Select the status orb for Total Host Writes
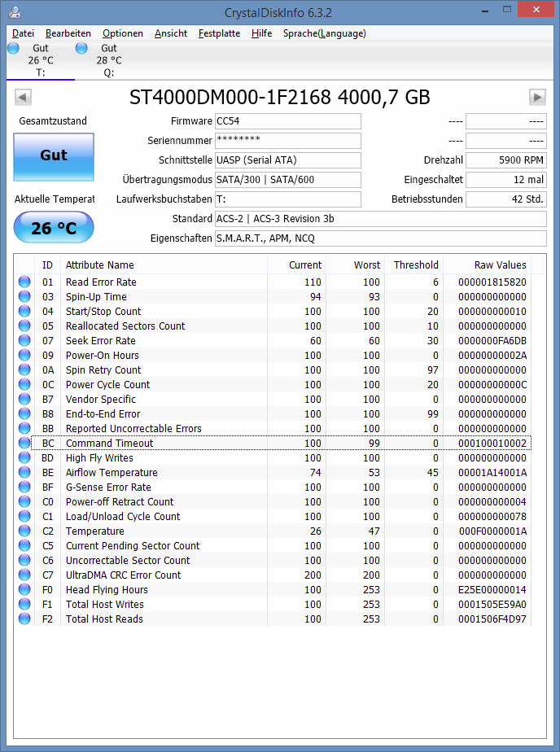This screenshot has height=752, width=560. [x=24, y=604]
